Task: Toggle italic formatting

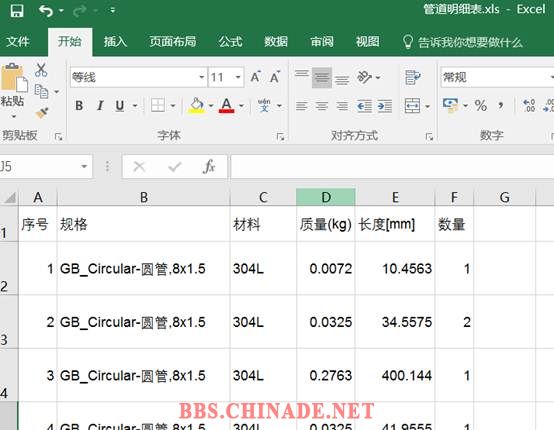Action: tap(100, 106)
